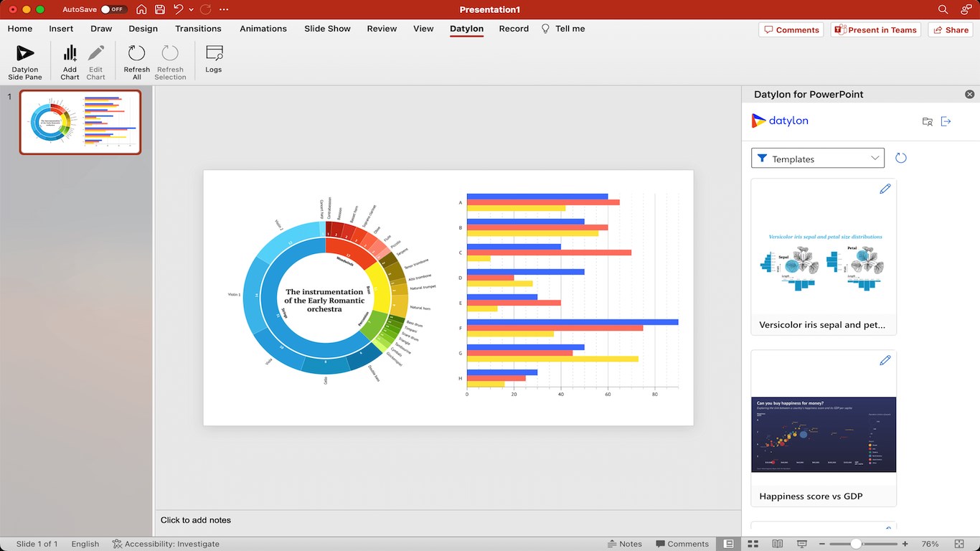Open the Templates filter dropdown
Viewport: 980px width, 551px height.
818,158
